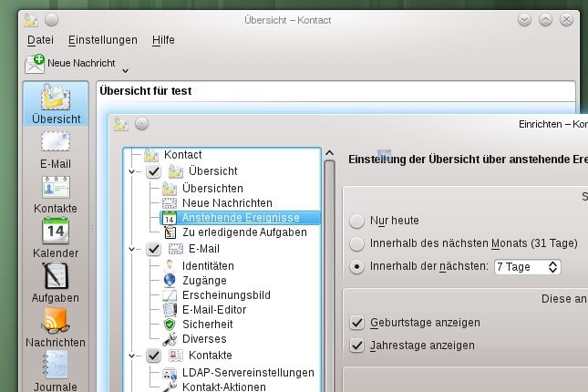Open Kalender sidebar icon
Screen dimensions: 588x392
pos(56,238)
